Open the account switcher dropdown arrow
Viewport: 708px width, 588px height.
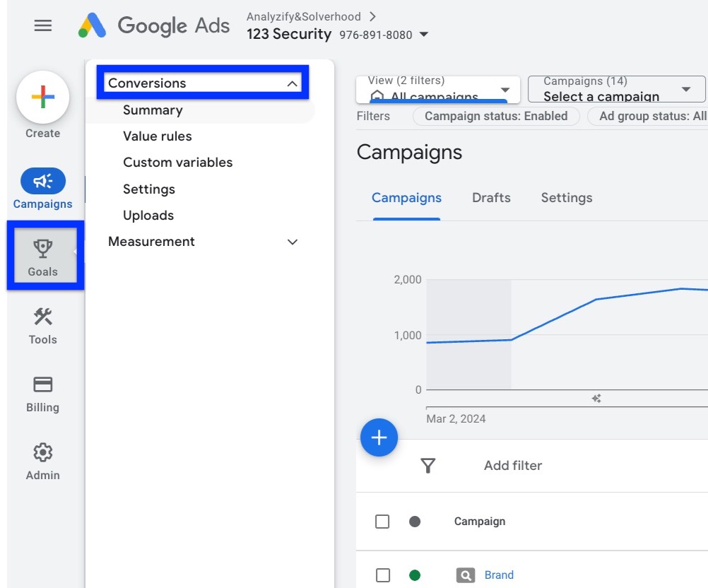(423, 35)
